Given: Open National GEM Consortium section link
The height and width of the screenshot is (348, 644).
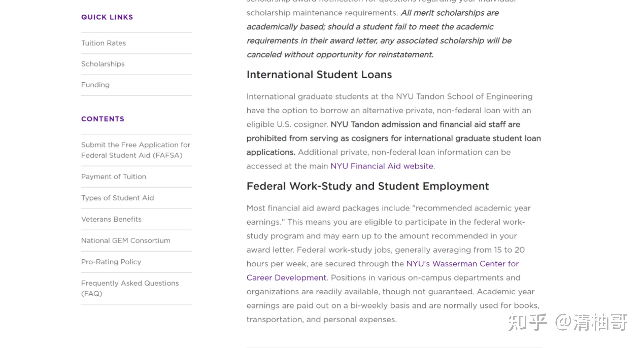Looking at the screenshot, I should [126, 241].
